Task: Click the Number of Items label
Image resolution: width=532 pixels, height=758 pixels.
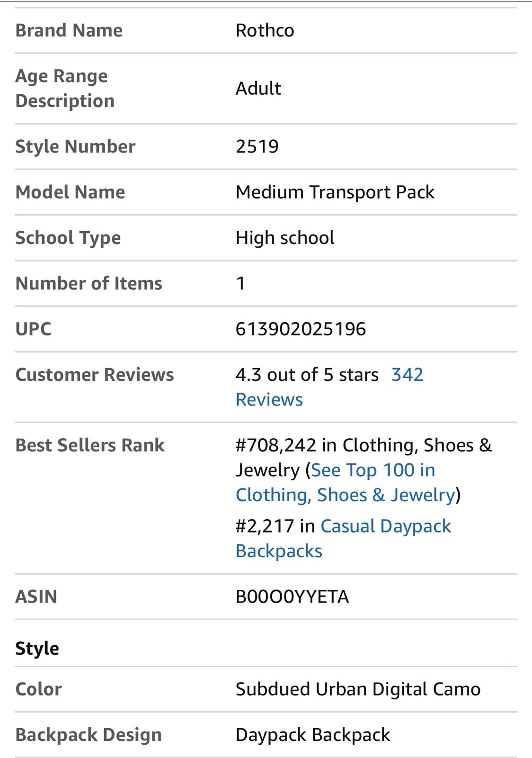Action: [x=89, y=283]
